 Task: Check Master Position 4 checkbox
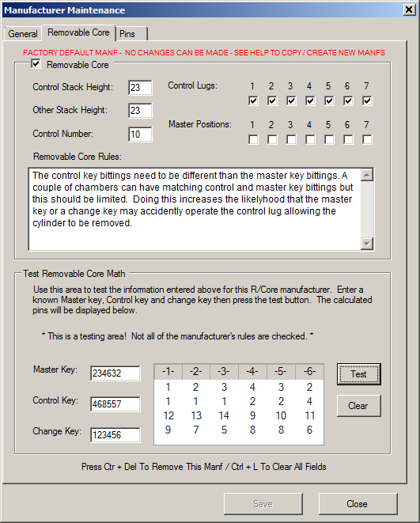click(310, 139)
